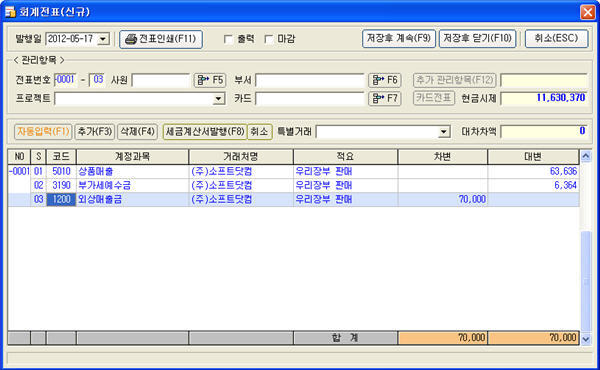Click highlighted code cell 1200
The width and height of the screenshot is (600, 370).
tap(61, 199)
